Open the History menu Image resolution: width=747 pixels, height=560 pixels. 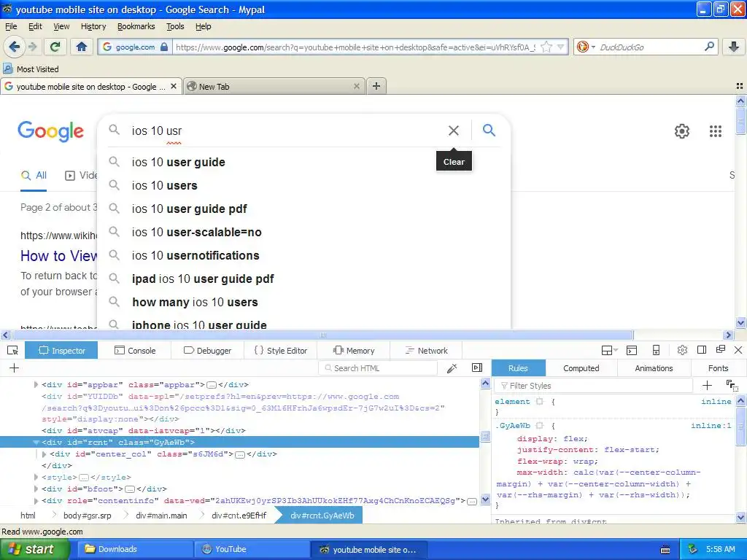click(93, 26)
